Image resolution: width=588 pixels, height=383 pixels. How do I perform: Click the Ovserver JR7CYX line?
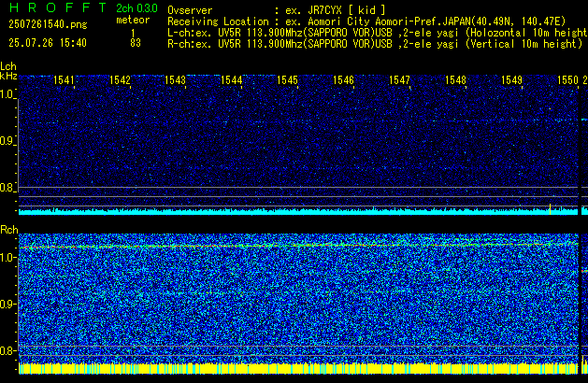tap(277, 10)
